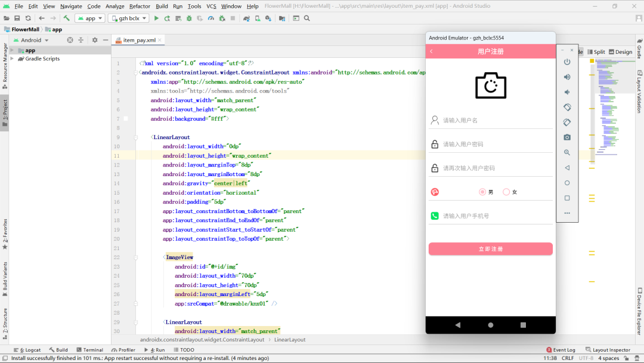Viewport: 644px width, 363px height.
Task: Tap the Android home circle navigation button
Action: click(x=490, y=325)
